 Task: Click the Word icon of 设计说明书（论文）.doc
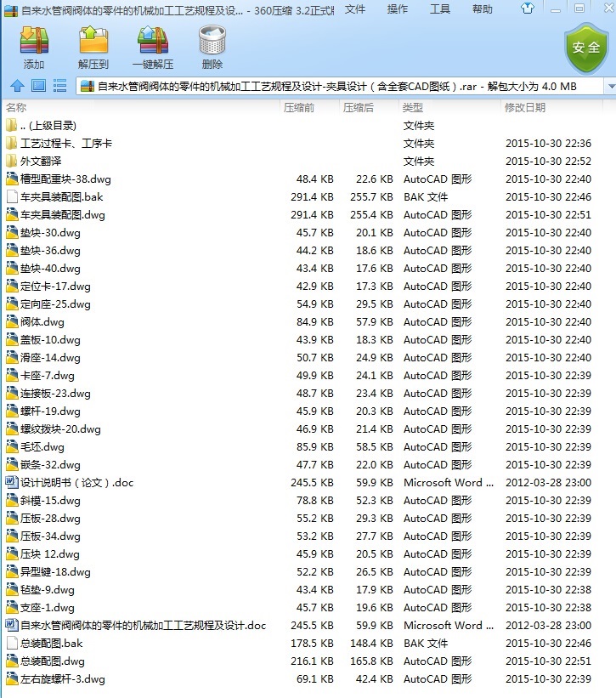coord(12,482)
